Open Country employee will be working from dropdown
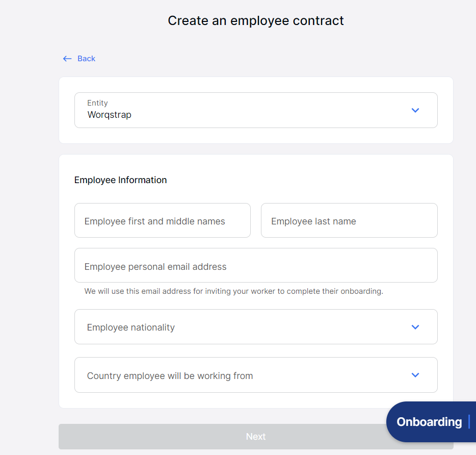 [x=245, y=375]
